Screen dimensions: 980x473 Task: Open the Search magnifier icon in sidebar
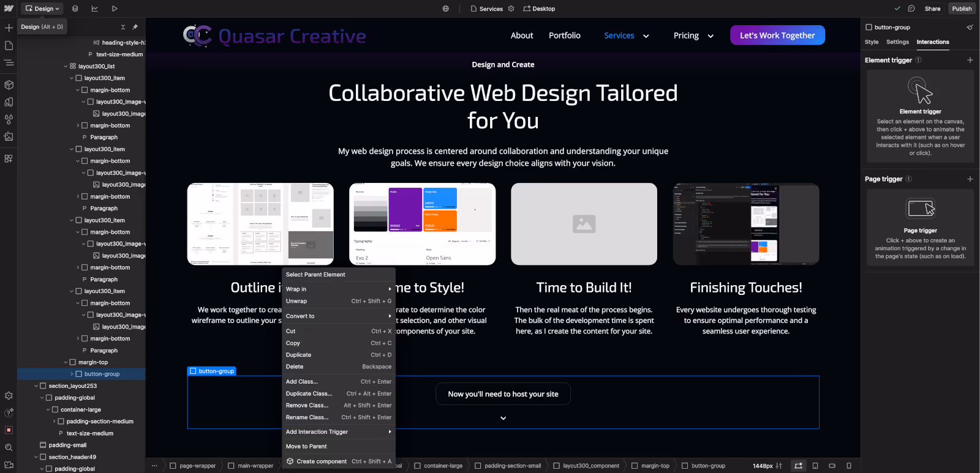click(x=9, y=447)
